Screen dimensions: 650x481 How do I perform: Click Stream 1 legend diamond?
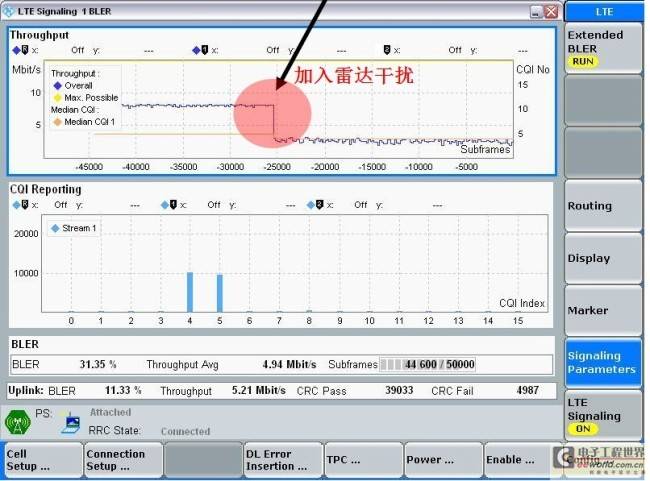point(55,228)
